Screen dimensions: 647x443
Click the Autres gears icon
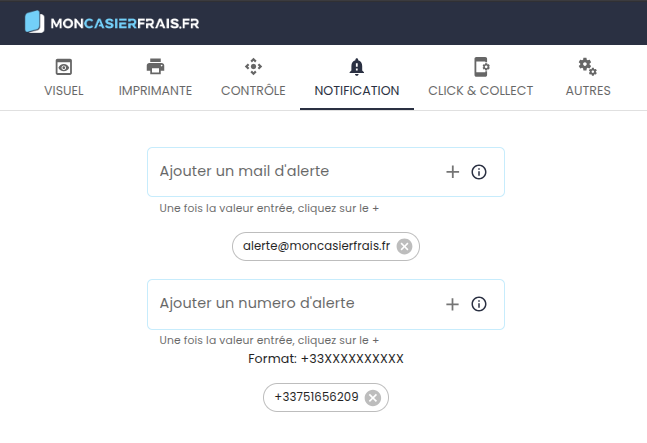click(588, 67)
